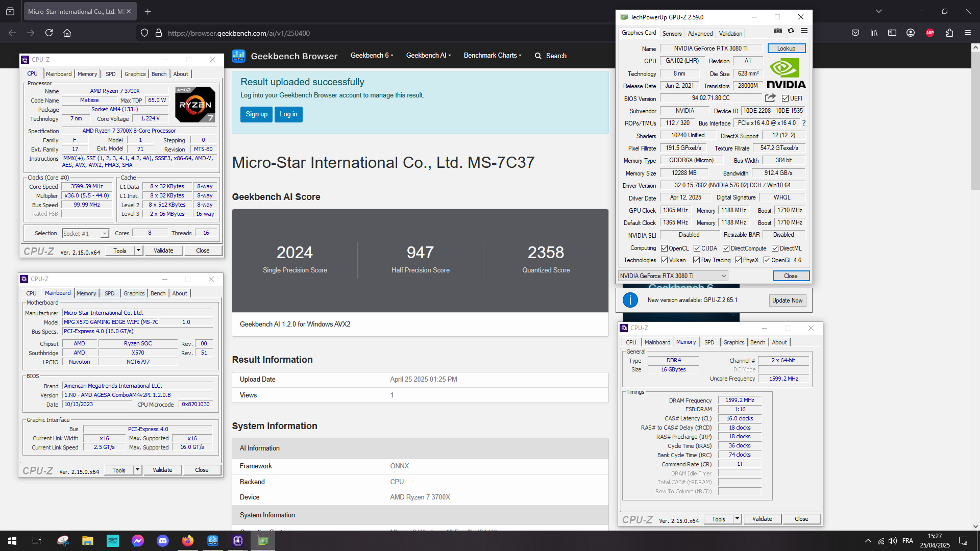The height and width of the screenshot is (551, 980).
Task: Open a new Firefox tab
Action: click(x=148, y=11)
